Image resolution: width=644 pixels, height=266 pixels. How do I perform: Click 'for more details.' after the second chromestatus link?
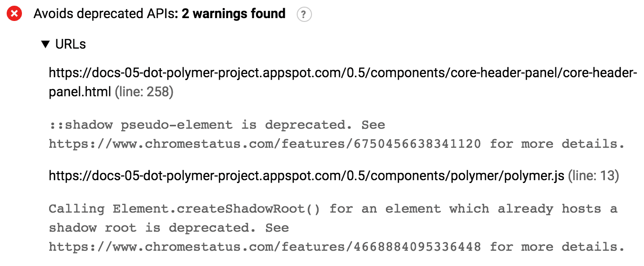click(x=557, y=247)
